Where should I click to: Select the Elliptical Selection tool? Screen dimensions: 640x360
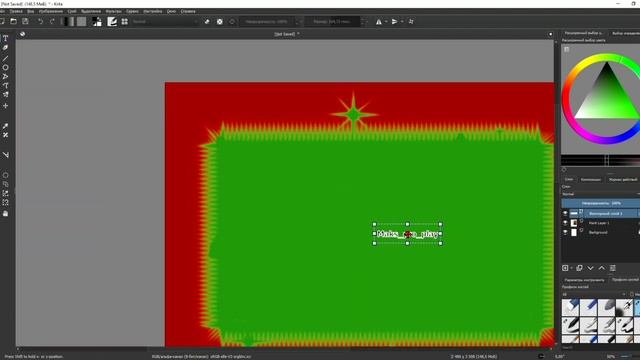[x=5, y=175]
